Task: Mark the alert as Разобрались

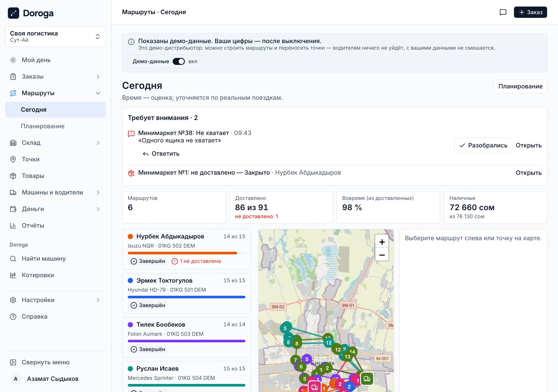Action: click(x=483, y=145)
